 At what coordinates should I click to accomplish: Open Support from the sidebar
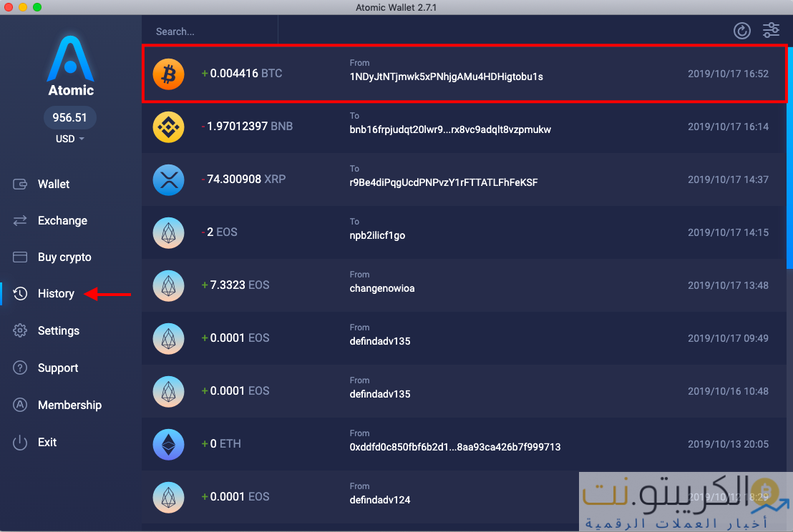(58, 368)
